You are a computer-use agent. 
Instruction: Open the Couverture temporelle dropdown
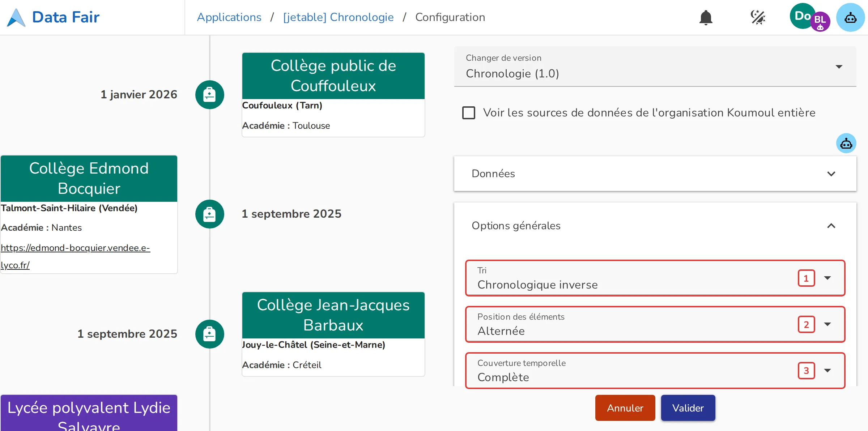click(655, 370)
